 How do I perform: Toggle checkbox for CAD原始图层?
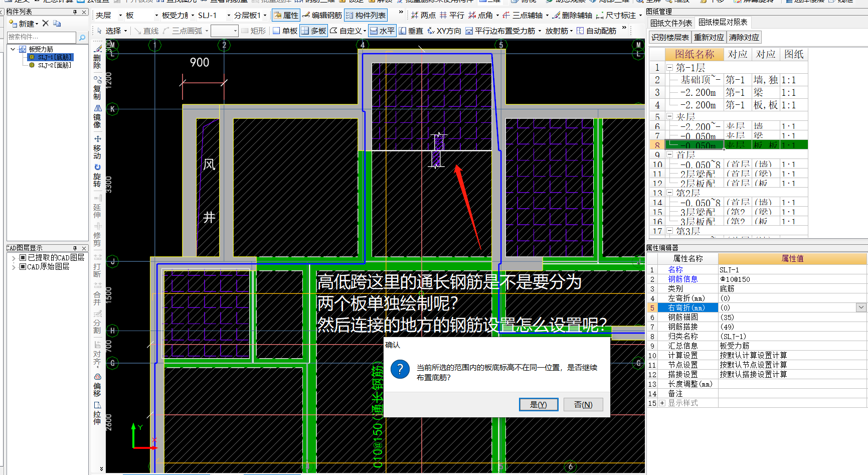pos(23,267)
